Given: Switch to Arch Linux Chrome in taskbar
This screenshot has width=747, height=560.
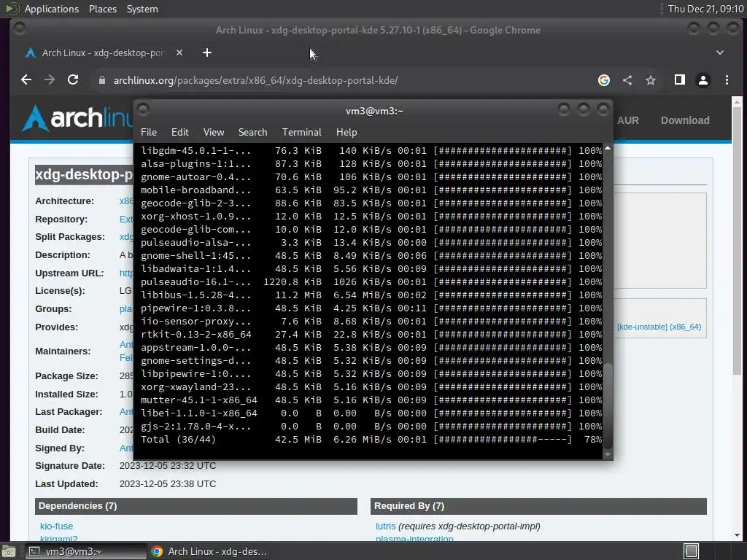Looking at the screenshot, I should (x=209, y=551).
